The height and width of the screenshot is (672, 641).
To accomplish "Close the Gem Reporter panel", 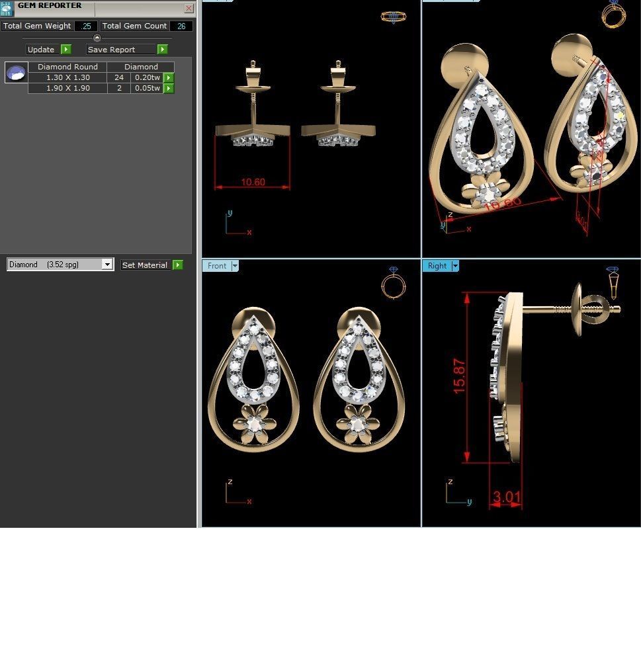I will click(x=189, y=8).
